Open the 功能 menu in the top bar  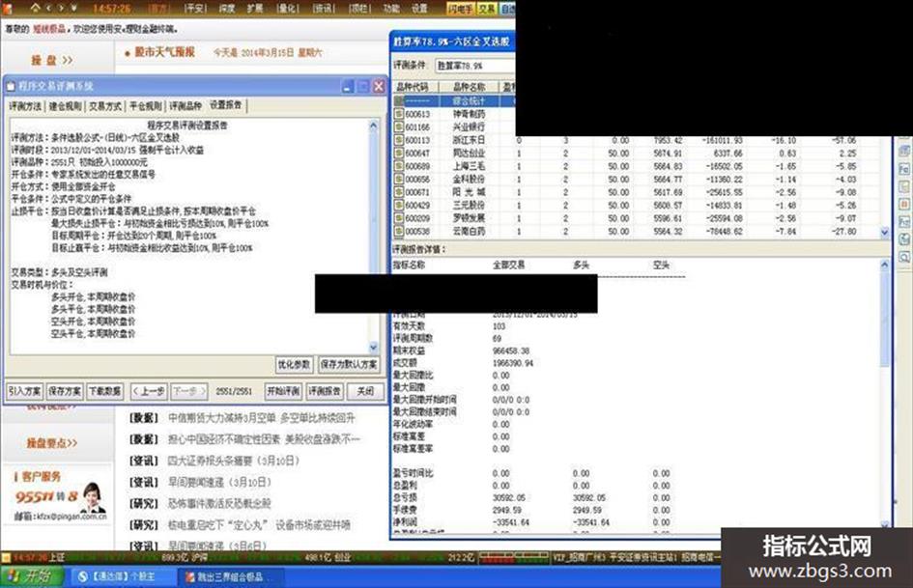pyautogui.click(x=391, y=8)
